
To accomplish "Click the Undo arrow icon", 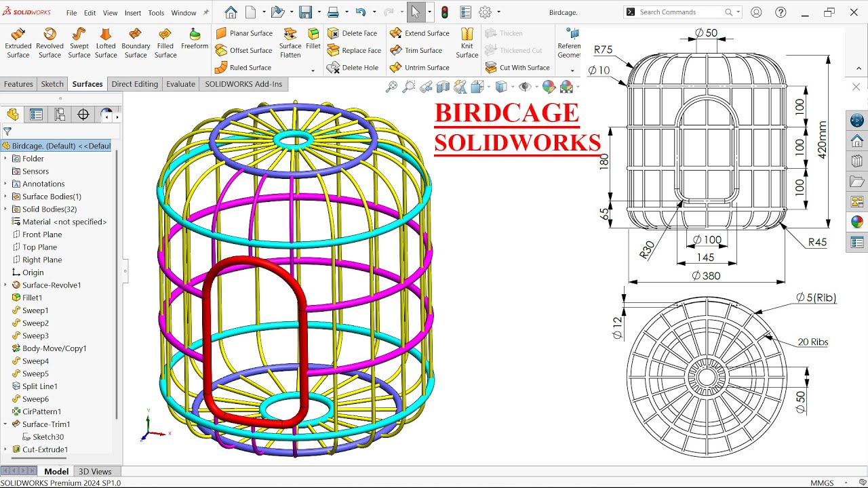I will 361,12.
